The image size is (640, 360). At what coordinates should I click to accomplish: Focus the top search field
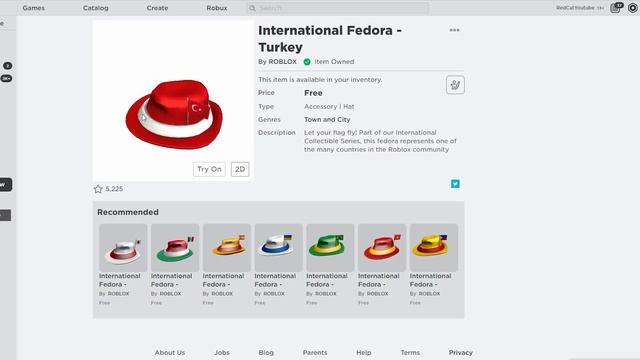point(338,8)
